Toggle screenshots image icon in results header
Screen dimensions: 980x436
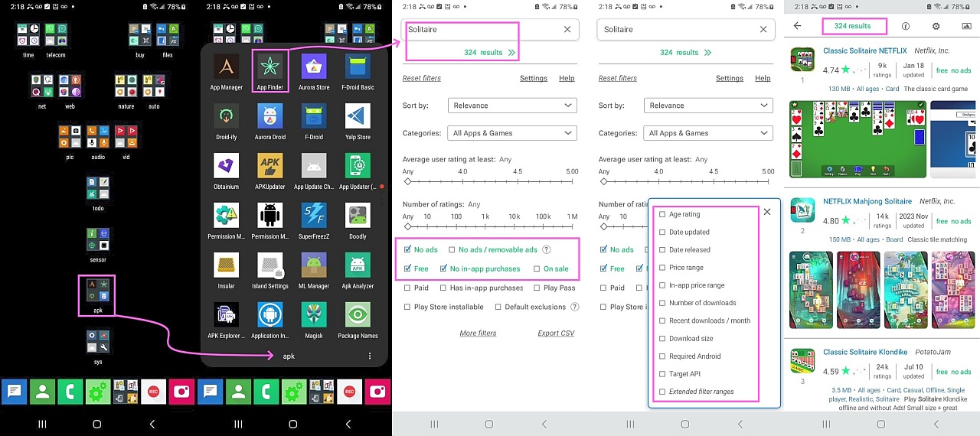(x=966, y=26)
